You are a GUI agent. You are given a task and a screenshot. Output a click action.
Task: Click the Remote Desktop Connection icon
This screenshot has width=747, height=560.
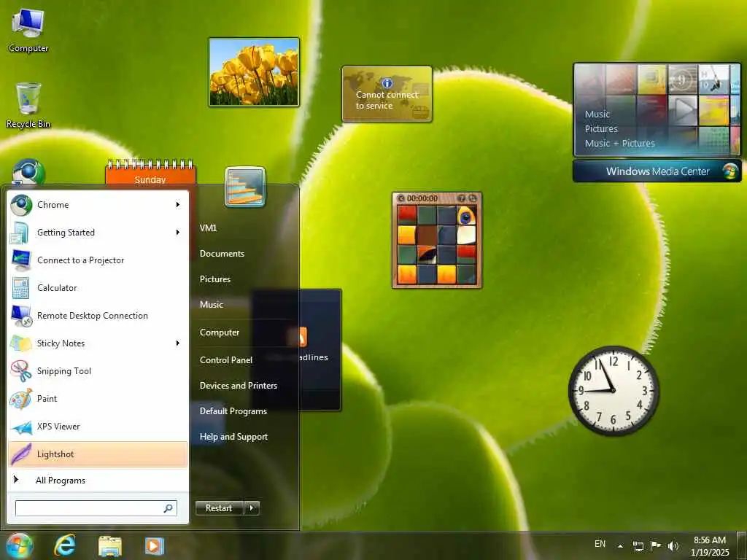coord(21,316)
